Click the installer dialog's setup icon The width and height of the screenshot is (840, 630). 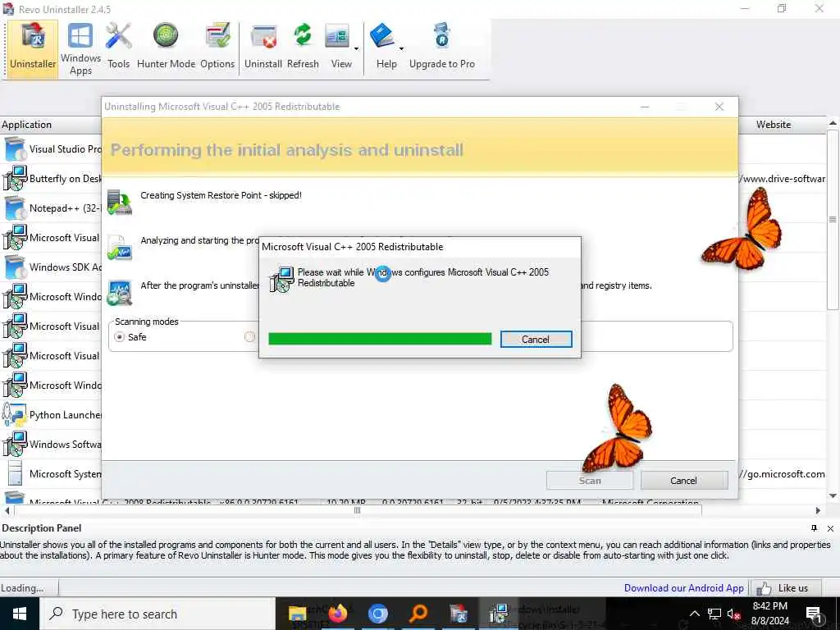(282, 279)
